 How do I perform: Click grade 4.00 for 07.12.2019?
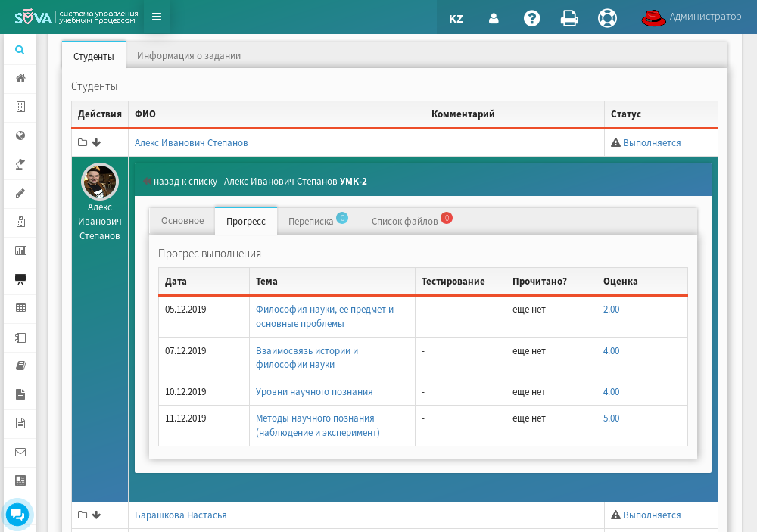tap(611, 351)
